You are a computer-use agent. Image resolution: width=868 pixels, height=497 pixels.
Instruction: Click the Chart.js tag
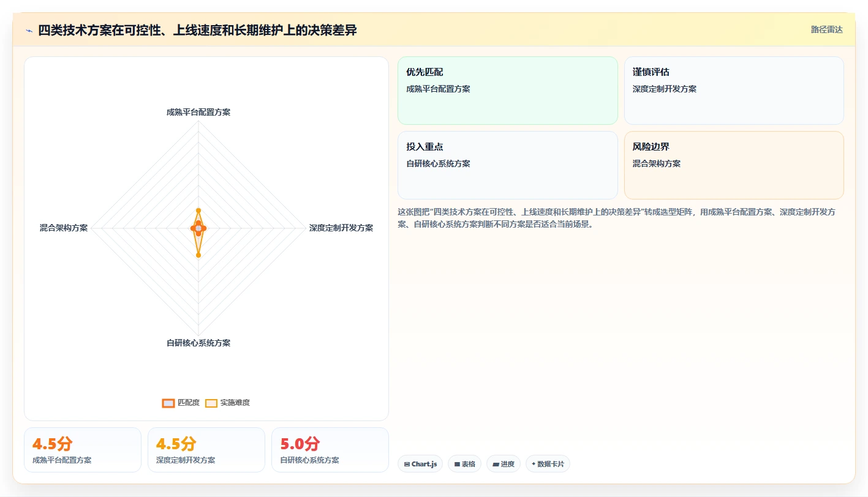click(420, 464)
